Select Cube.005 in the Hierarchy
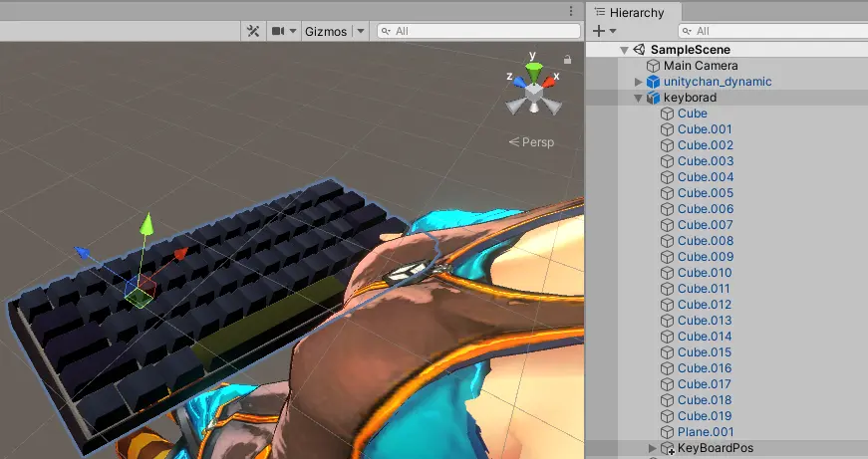 click(x=706, y=193)
